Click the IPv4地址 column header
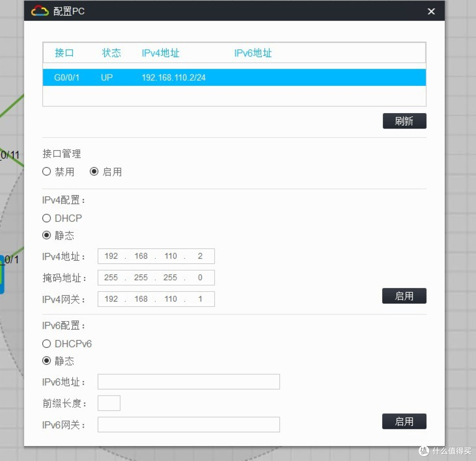The width and height of the screenshot is (476, 461). (x=160, y=53)
